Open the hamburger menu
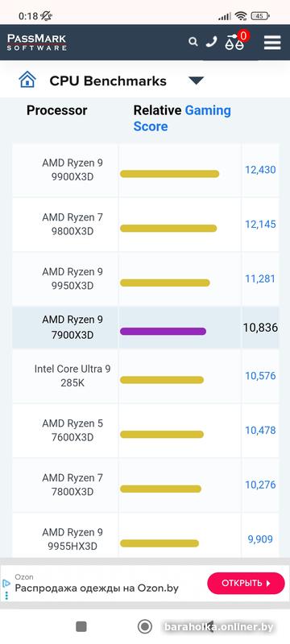Viewport: 290px width, 644px height. 272,43
